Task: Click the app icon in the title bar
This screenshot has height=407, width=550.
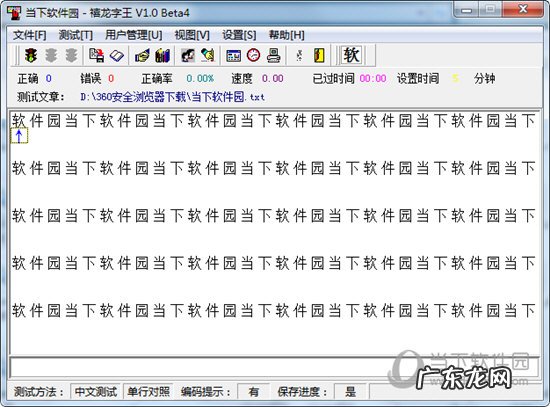Action: 14,13
